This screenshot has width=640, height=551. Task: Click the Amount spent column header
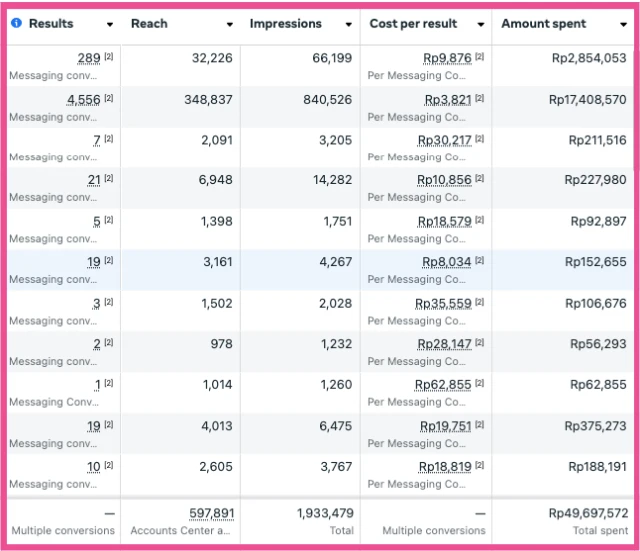(x=544, y=24)
